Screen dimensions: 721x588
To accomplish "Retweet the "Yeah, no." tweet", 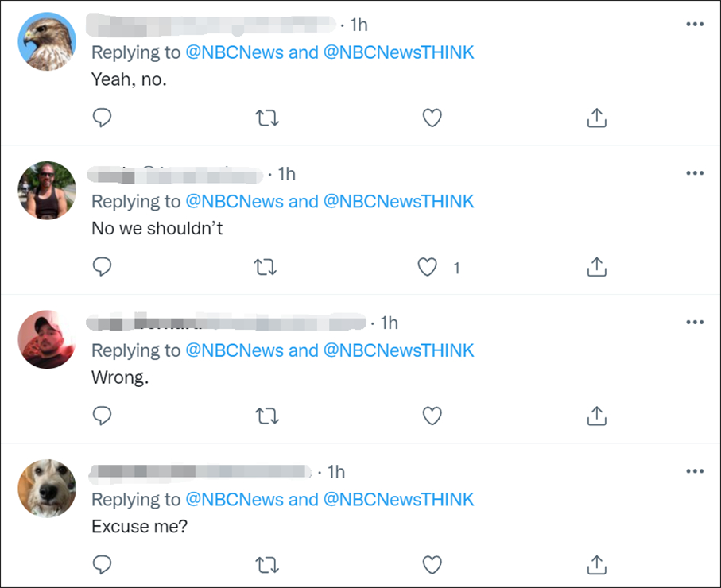I will (267, 118).
